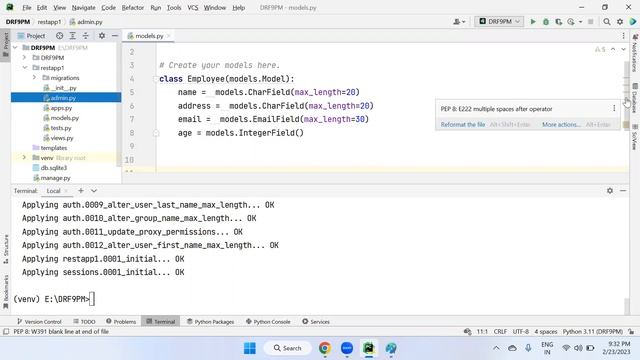Open IDE settings gear in top toolbar

pyautogui.click(x=620, y=22)
